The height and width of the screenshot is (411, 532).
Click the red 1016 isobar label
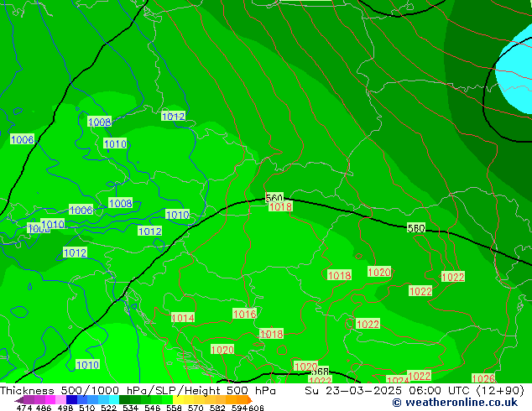[x=244, y=314]
